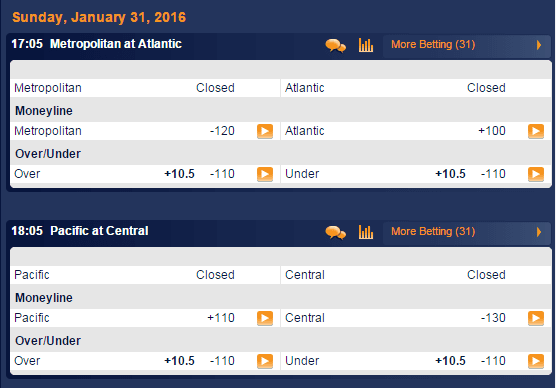This screenshot has height=388, width=556.
Task: Click the -120 Metropolitan moneyline odds
Action: point(222,131)
